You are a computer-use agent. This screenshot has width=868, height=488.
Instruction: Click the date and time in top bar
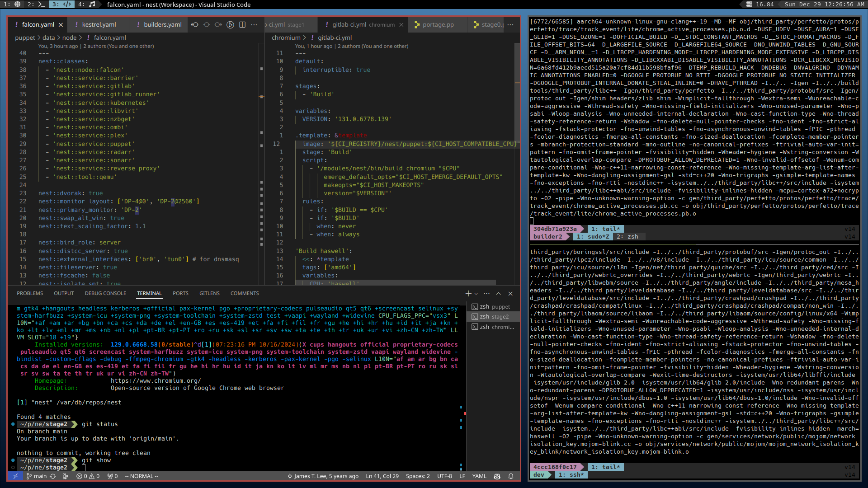coord(825,5)
